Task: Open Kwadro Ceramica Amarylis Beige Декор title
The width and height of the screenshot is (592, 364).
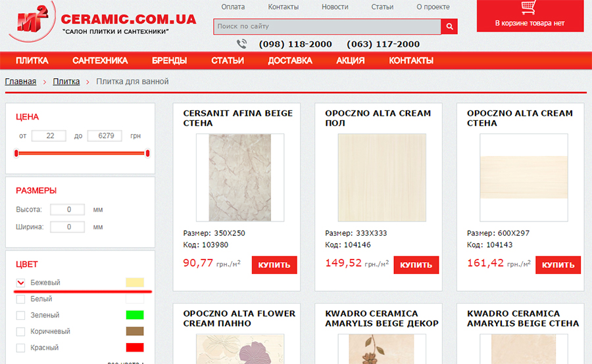Action: click(x=382, y=319)
